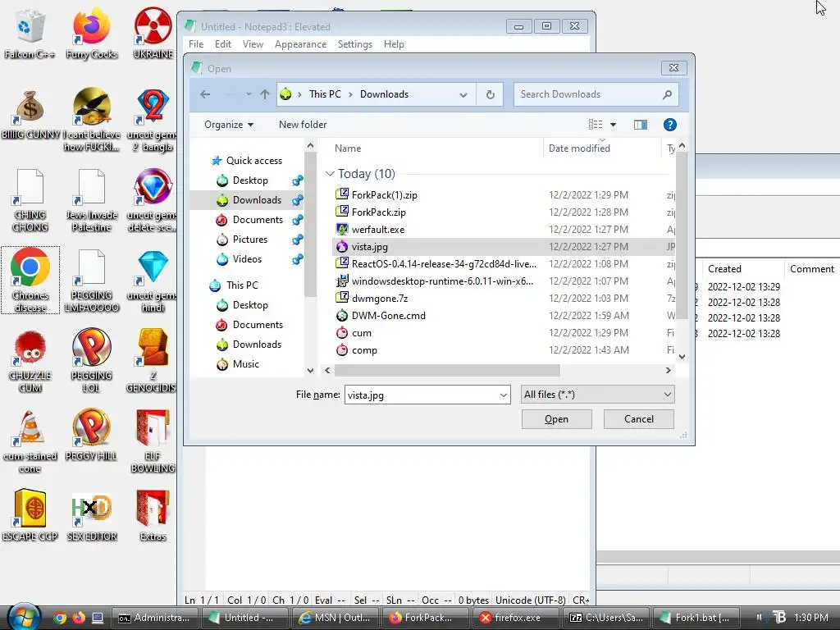Viewport: 840px width, 630px height.
Task: Open the dialog's Help button
Action: 669,125
